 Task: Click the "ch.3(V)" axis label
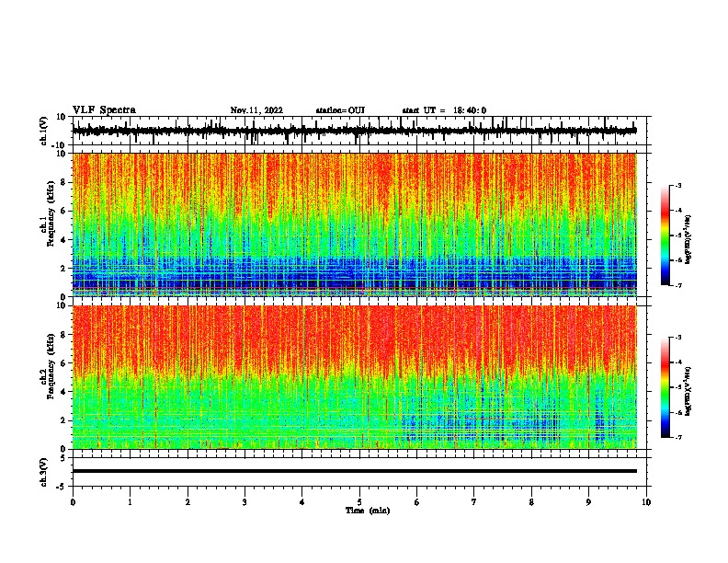tap(44, 472)
